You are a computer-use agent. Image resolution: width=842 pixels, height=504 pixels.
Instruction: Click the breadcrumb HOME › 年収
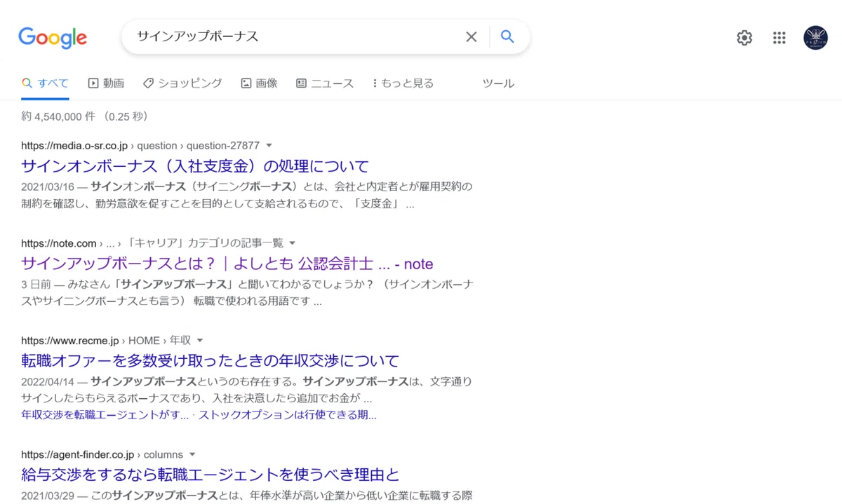click(x=159, y=341)
